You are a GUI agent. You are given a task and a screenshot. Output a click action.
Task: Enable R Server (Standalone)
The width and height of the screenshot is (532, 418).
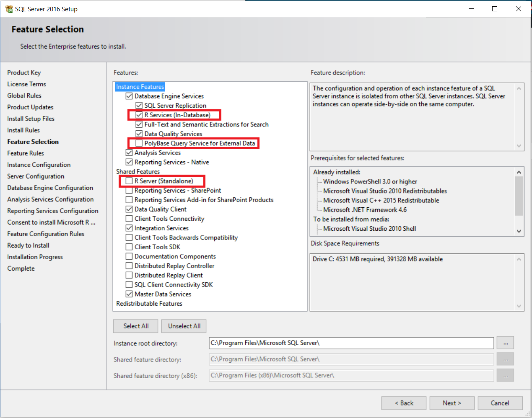130,181
